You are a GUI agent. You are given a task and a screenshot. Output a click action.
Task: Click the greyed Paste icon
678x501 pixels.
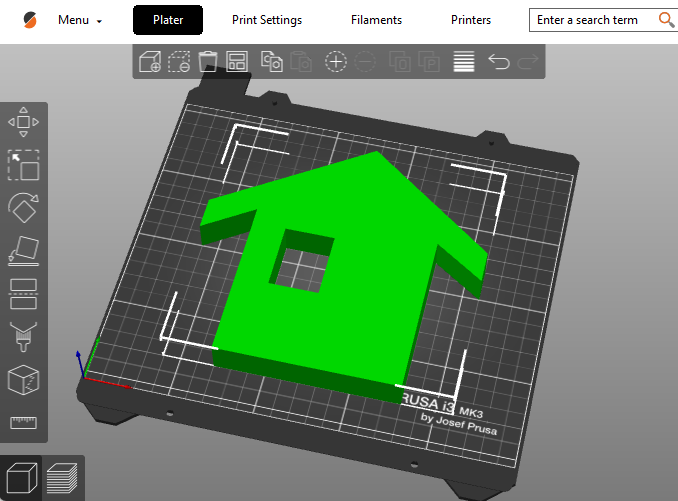tap(301, 62)
